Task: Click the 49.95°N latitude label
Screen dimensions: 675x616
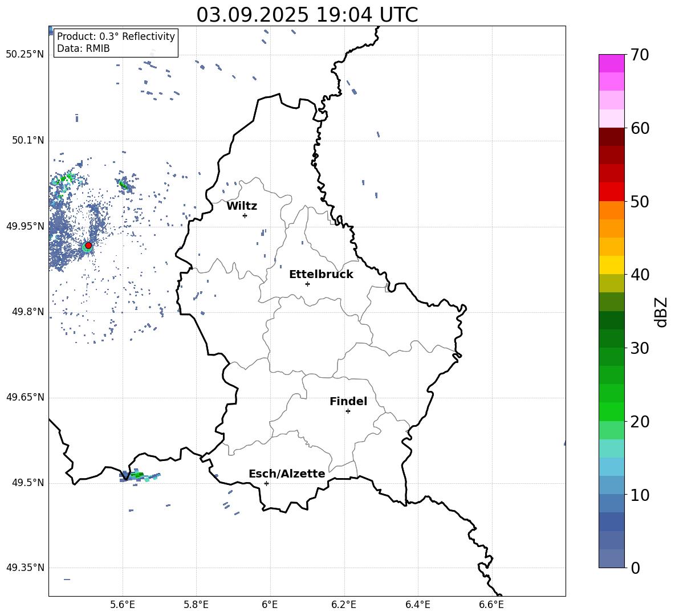Action: [25, 226]
